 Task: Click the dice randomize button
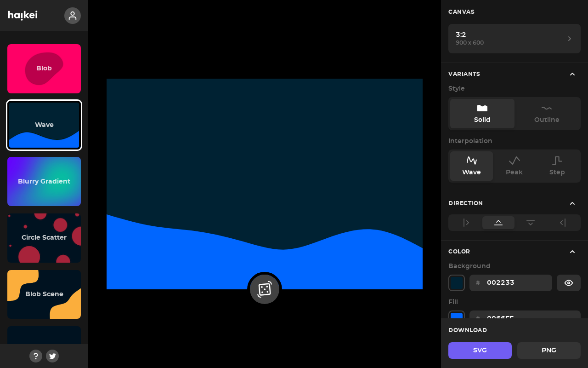pyautogui.click(x=265, y=289)
